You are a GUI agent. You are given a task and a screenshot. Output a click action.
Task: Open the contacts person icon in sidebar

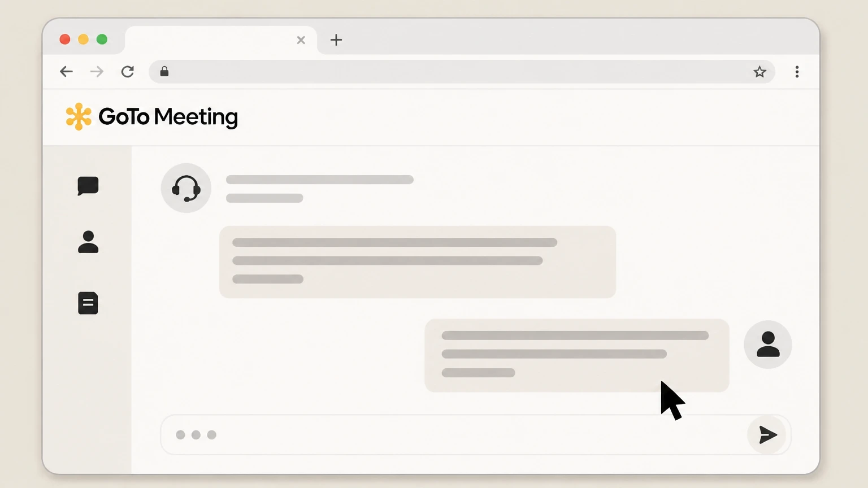(88, 242)
